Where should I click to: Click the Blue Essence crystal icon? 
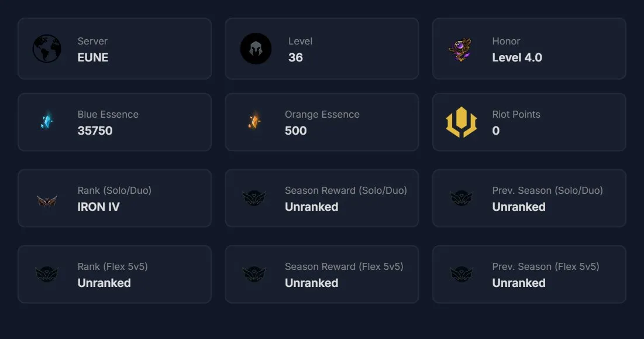(47, 121)
